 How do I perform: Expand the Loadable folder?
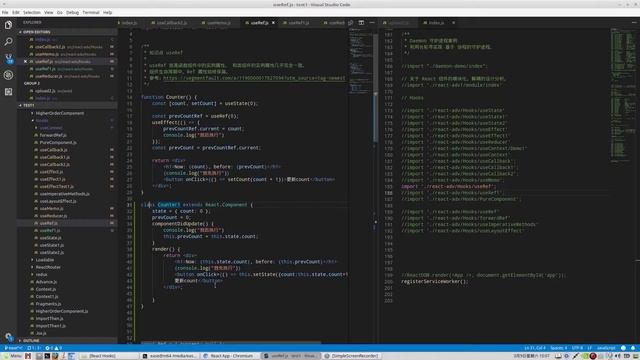44,260
